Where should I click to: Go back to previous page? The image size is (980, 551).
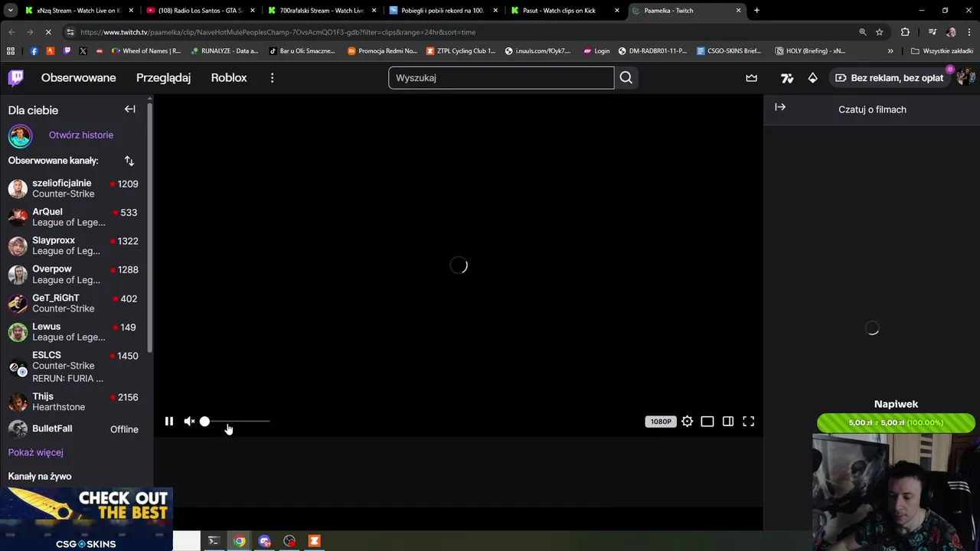tap(11, 32)
